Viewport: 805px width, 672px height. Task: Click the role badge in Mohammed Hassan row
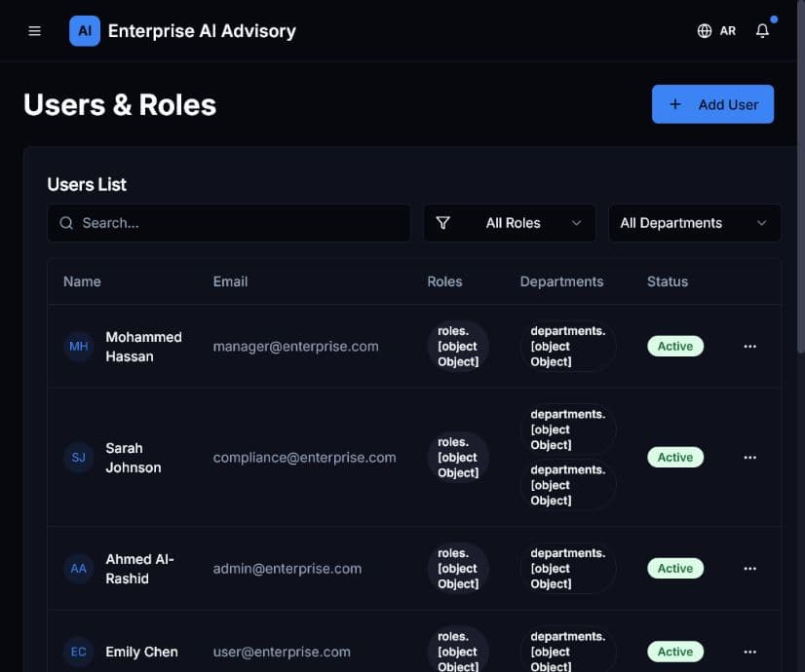pyautogui.click(x=458, y=347)
